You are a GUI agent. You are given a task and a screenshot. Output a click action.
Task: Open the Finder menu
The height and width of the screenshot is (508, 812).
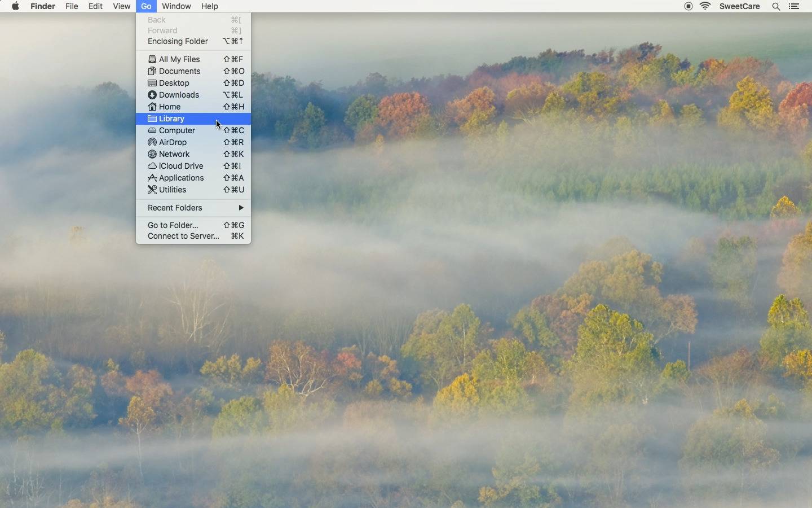click(43, 6)
